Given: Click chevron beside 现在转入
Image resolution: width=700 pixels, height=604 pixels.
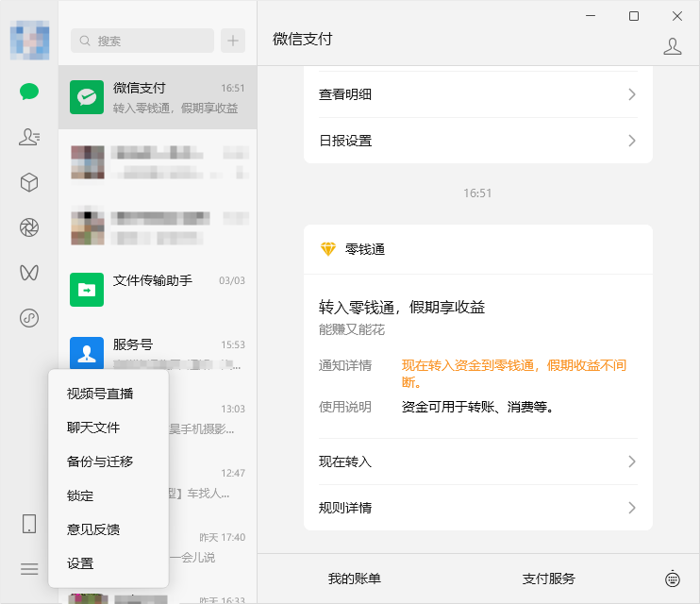Looking at the screenshot, I should pos(632,461).
